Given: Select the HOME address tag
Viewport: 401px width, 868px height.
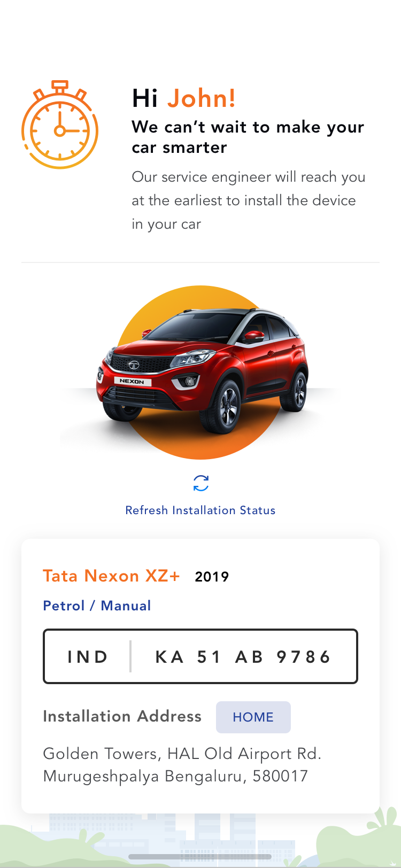Looking at the screenshot, I should pyautogui.click(x=253, y=717).
